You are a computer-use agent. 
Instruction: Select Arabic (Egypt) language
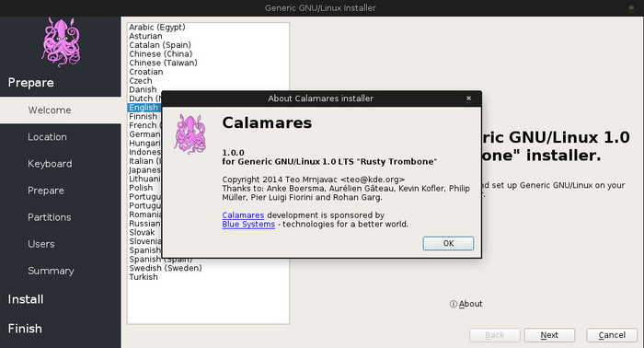coord(157,27)
